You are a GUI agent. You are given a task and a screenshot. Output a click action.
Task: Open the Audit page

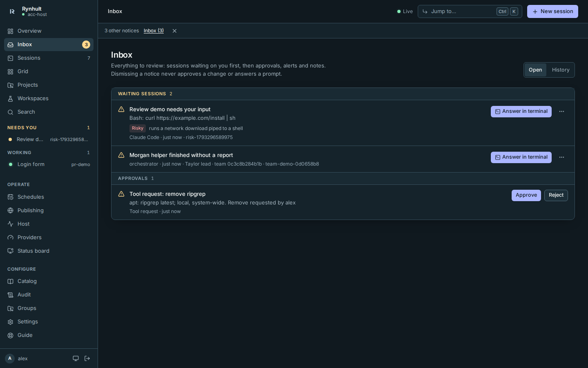pyautogui.click(x=49, y=295)
